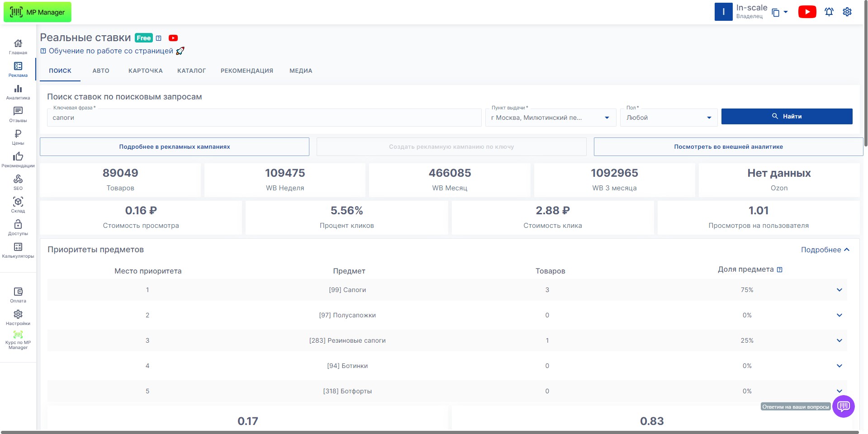Open the Рекомендации thumbs-up section
Image resolution: width=868 pixels, height=434 pixels.
(18, 160)
